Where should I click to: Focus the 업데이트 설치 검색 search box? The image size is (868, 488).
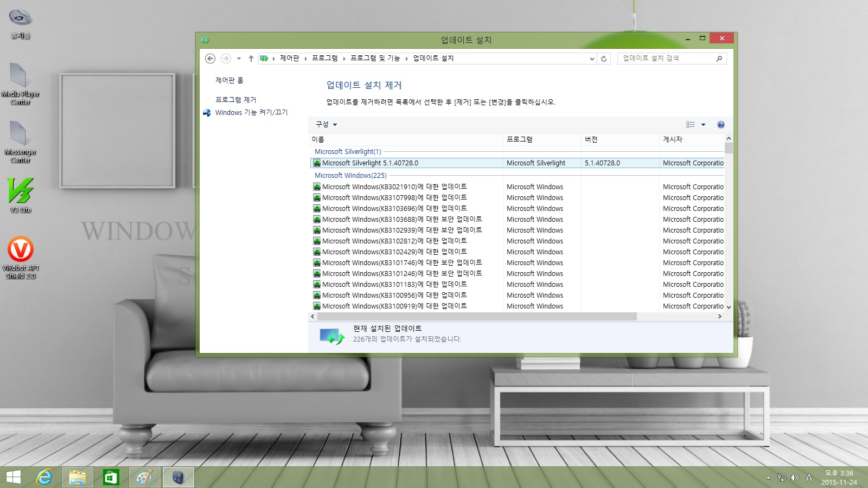tap(672, 59)
